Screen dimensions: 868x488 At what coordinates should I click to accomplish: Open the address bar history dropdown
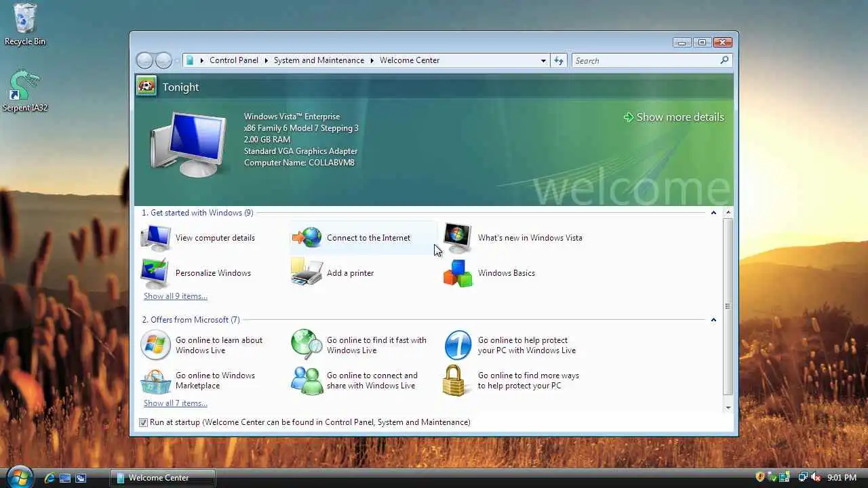[x=543, y=60]
